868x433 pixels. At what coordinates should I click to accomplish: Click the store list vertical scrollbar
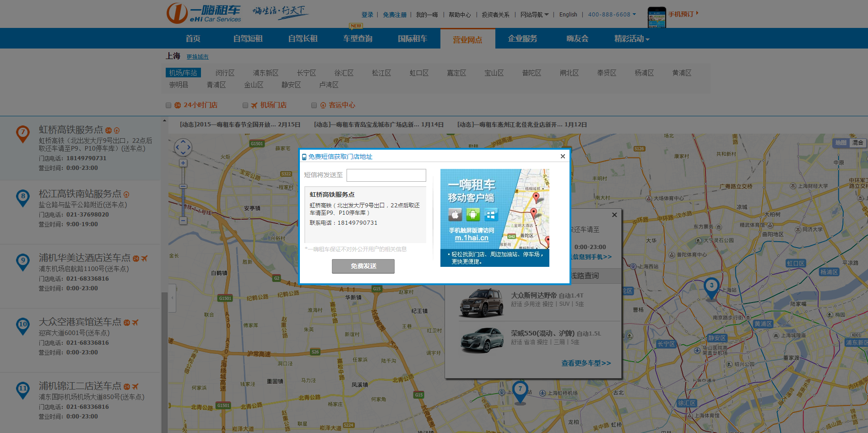pos(164,362)
